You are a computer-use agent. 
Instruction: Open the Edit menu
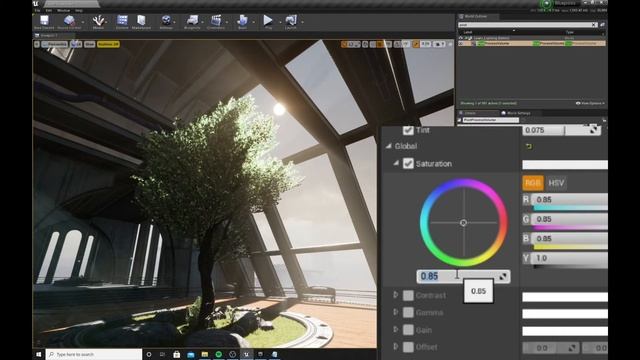tap(49, 10)
